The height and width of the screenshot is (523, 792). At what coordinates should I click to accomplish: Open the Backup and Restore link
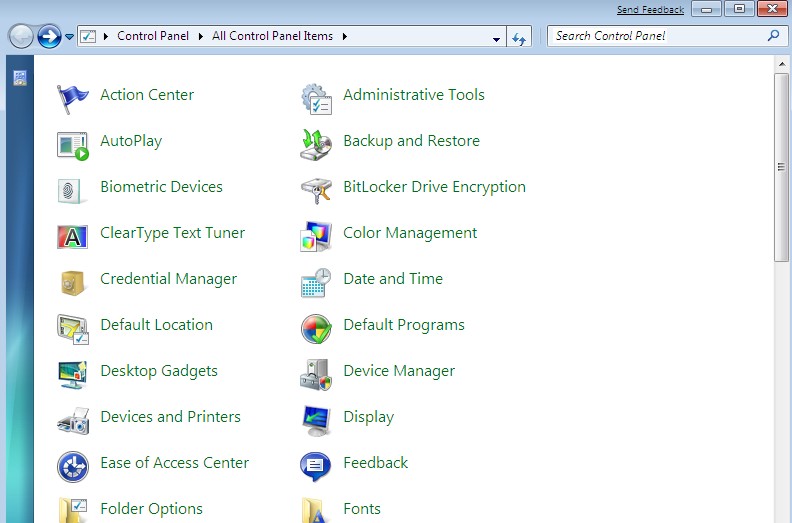pyautogui.click(x=411, y=141)
